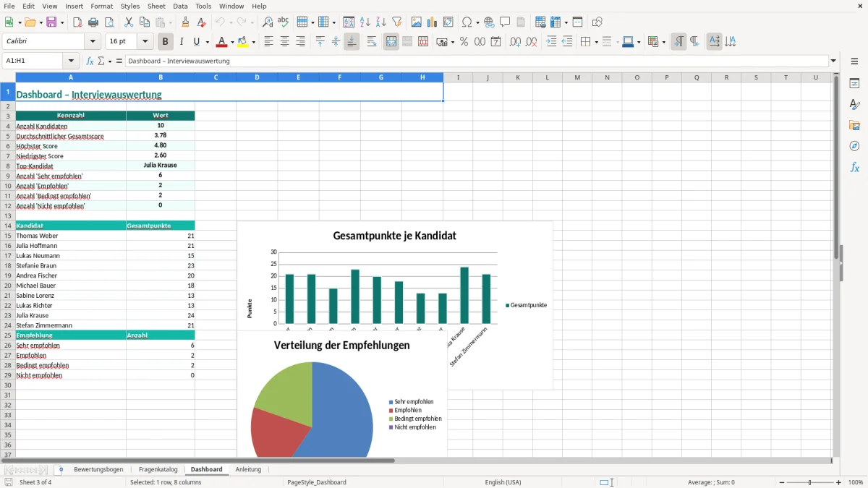Open the Data menu
The height and width of the screenshot is (488, 868).
coord(180,6)
